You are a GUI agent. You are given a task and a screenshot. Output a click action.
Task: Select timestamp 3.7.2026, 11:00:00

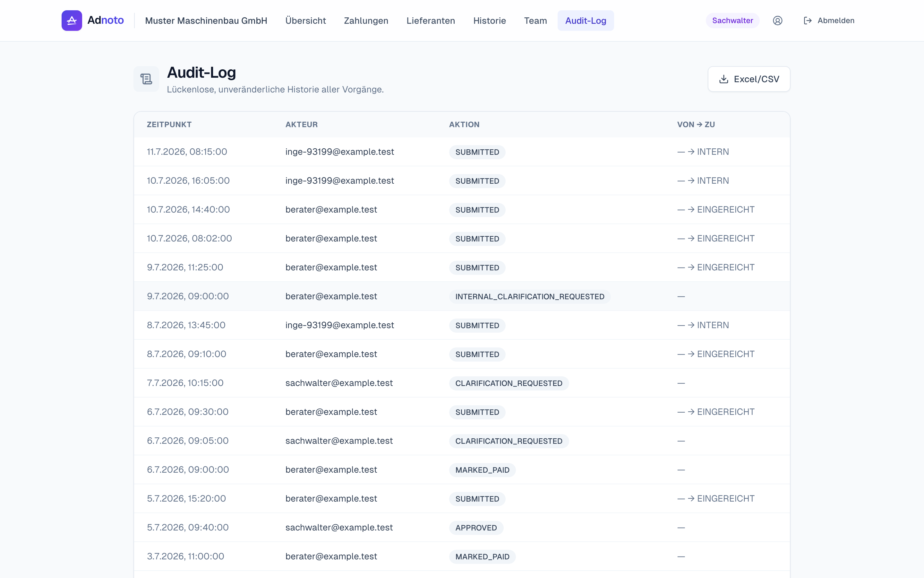click(x=185, y=556)
